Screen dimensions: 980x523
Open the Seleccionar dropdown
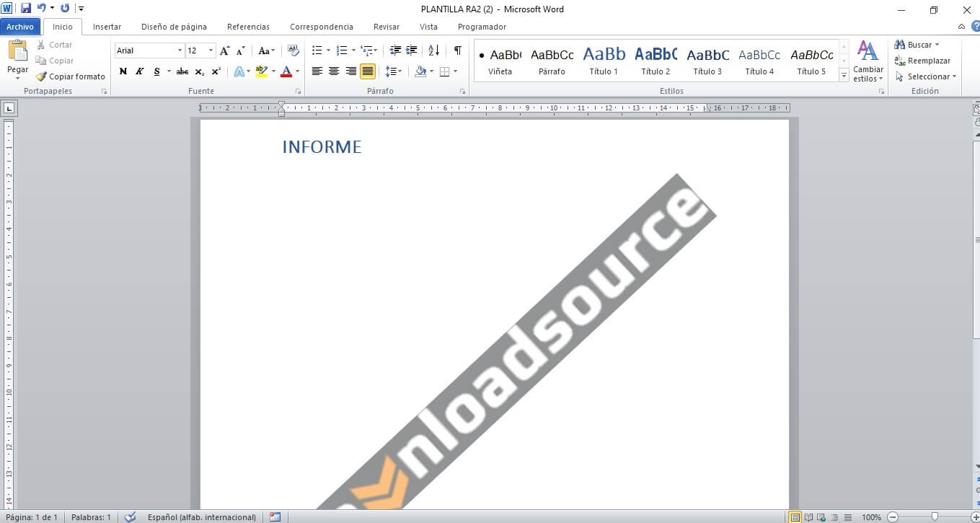926,76
